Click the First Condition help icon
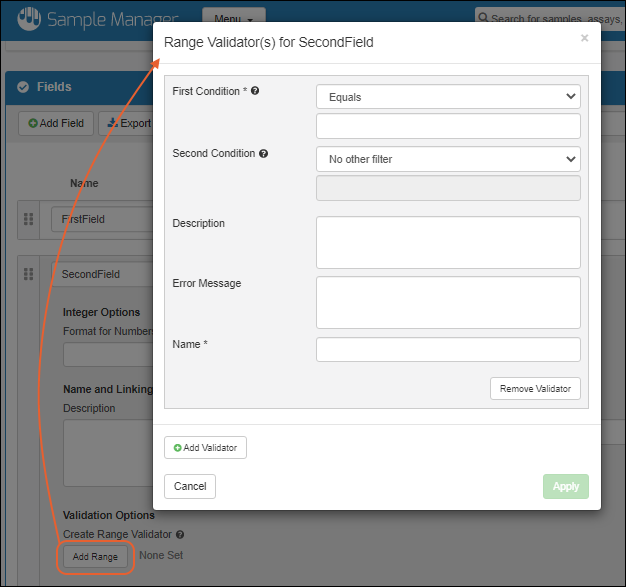The width and height of the screenshot is (626, 587). (x=255, y=91)
